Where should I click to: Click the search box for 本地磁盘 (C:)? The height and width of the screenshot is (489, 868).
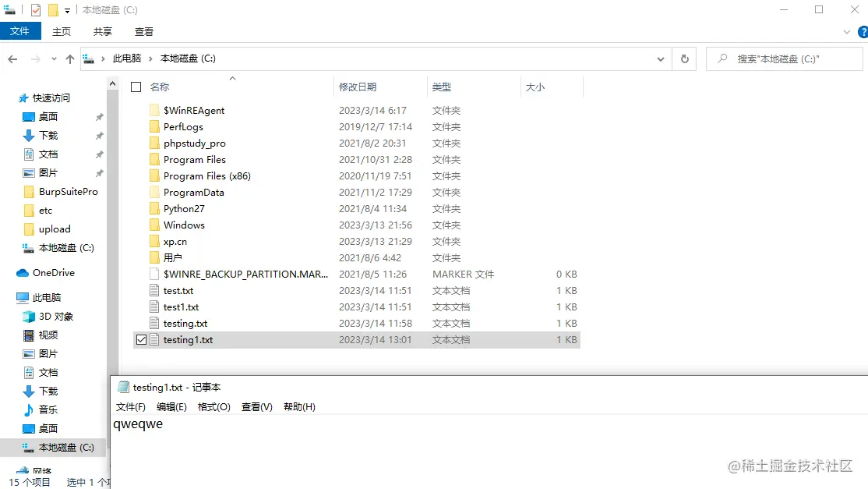pos(785,58)
